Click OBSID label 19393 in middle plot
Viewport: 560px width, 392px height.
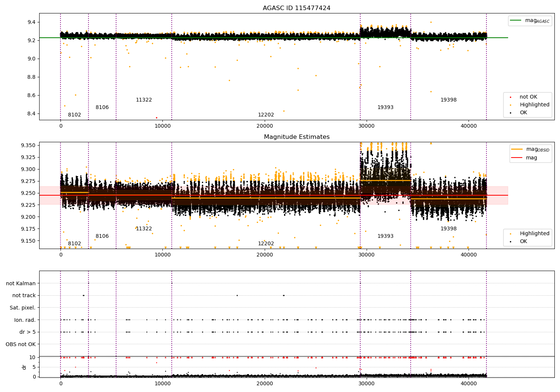pyautogui.click(x=385, y=236)
